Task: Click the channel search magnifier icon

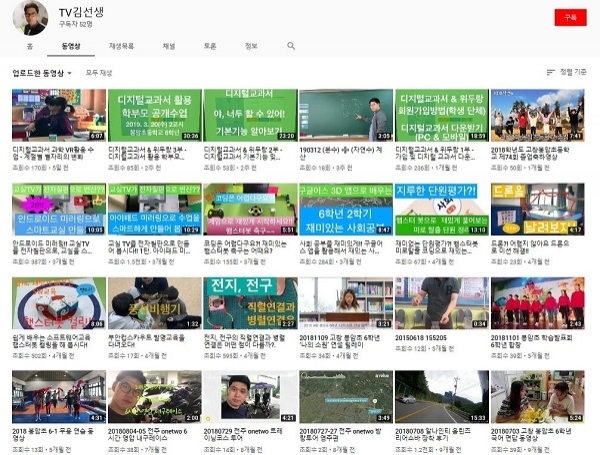Action: pos(291,46)
